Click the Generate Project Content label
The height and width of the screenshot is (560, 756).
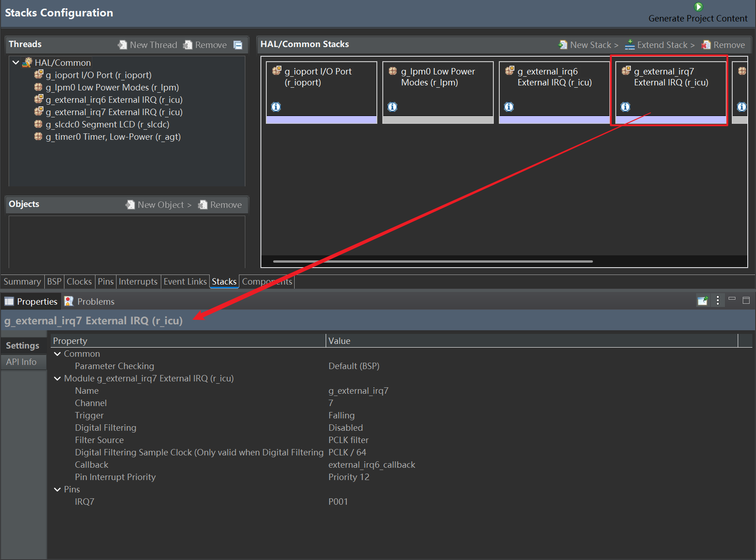[698, 18]
